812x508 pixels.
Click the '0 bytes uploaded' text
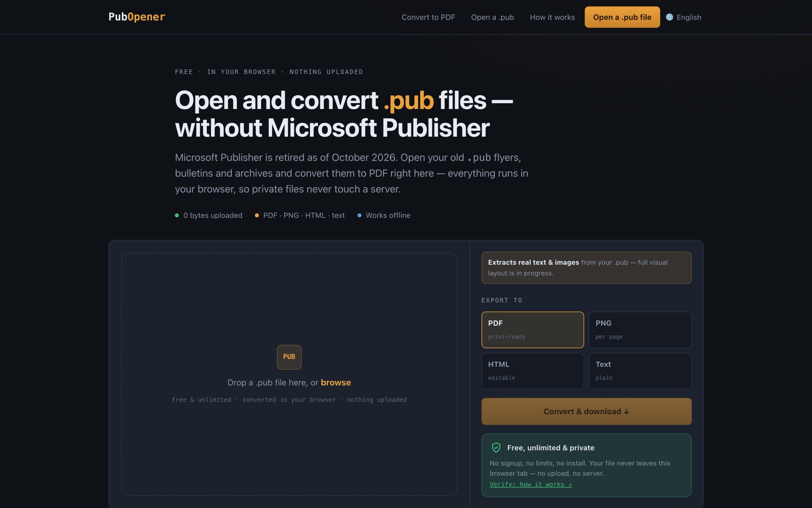point(213,215)
